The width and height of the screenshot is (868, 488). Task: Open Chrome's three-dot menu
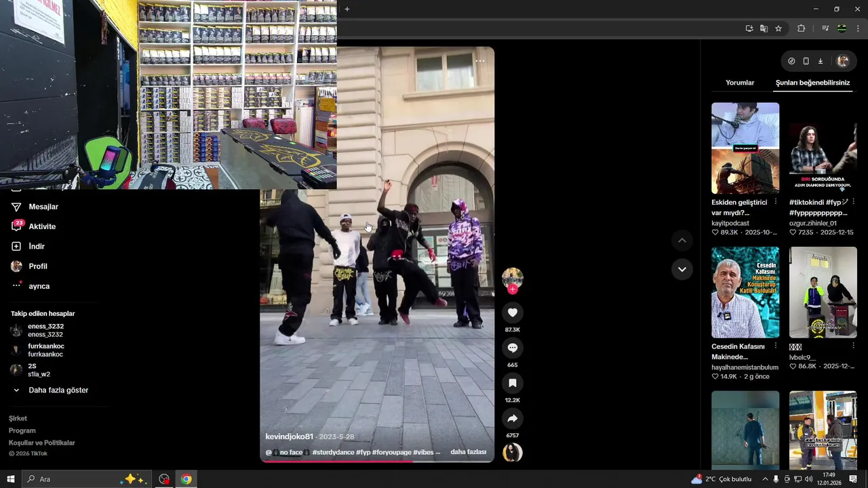click(x=858, y=28)
